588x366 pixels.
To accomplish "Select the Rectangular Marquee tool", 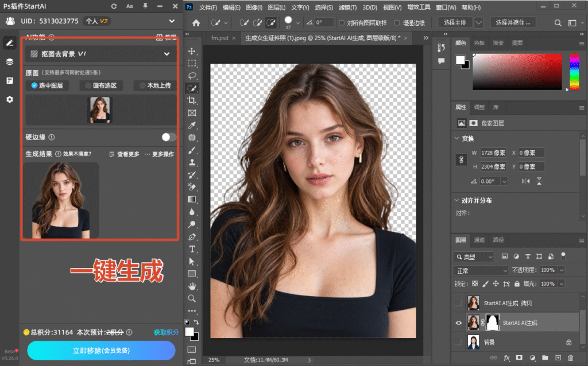I will (192, 63).
